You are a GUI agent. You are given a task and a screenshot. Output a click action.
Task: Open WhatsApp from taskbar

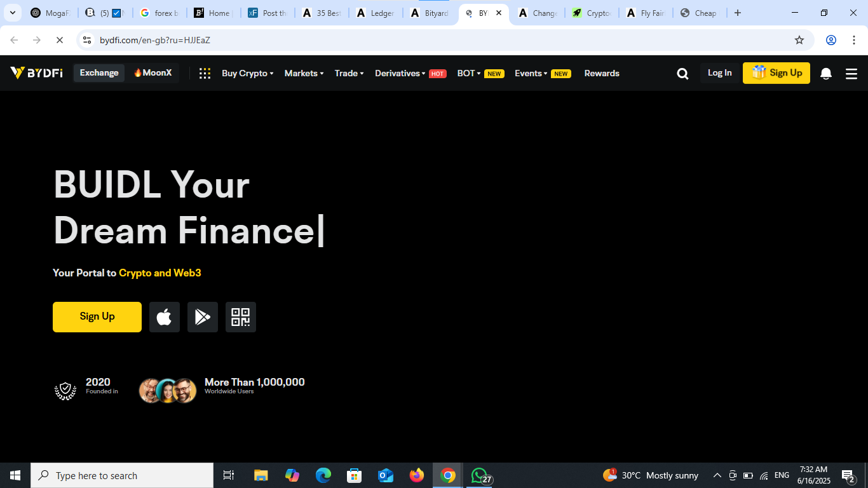coord(480,475)
